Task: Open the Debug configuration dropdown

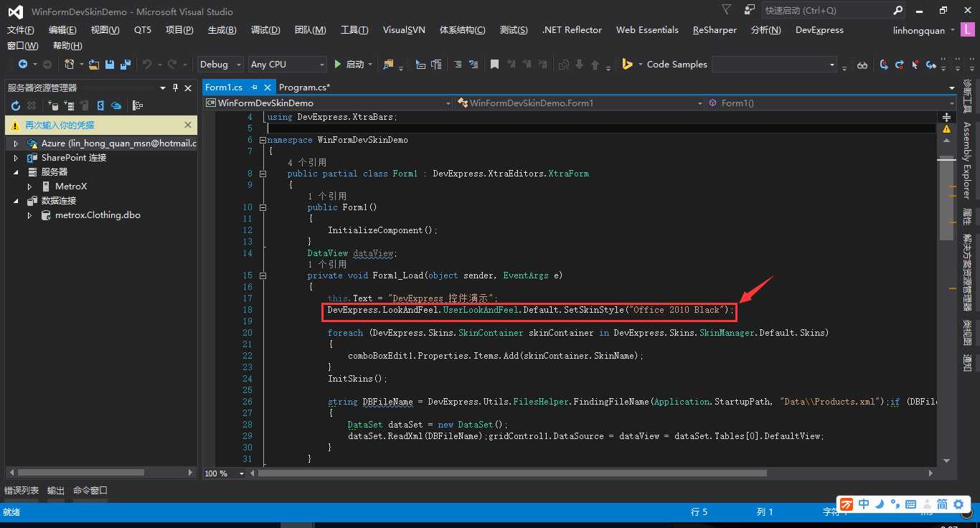Action: pyautogui.click(x=220, y=65)
